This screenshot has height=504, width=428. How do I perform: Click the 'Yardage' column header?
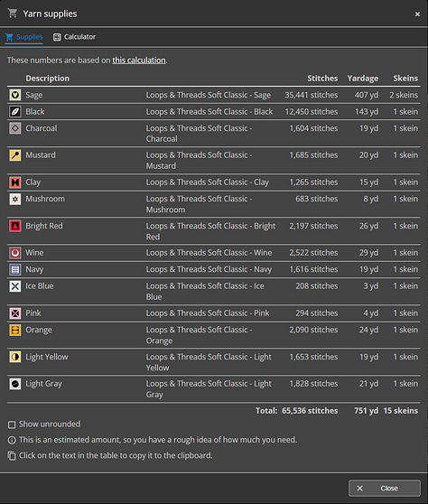click(x=363, y=79)
